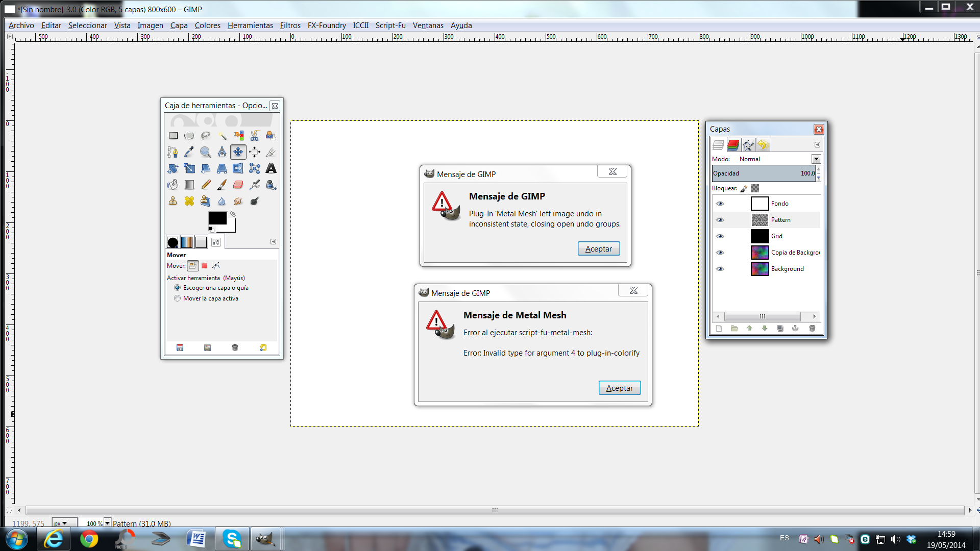Select the Measure compass tool
Screen dimensions: 980x551
click(222, 152)
